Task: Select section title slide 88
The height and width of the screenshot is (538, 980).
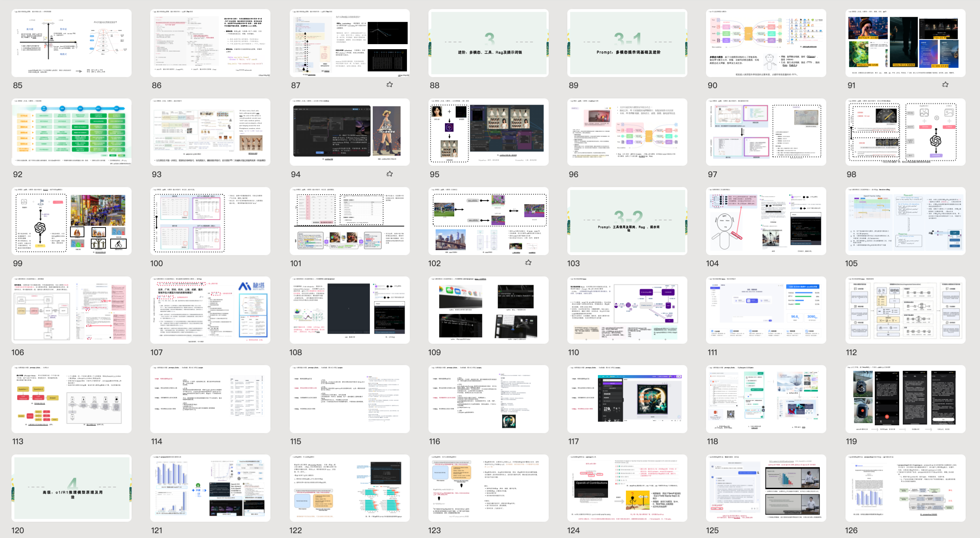Action: (488, 43)
